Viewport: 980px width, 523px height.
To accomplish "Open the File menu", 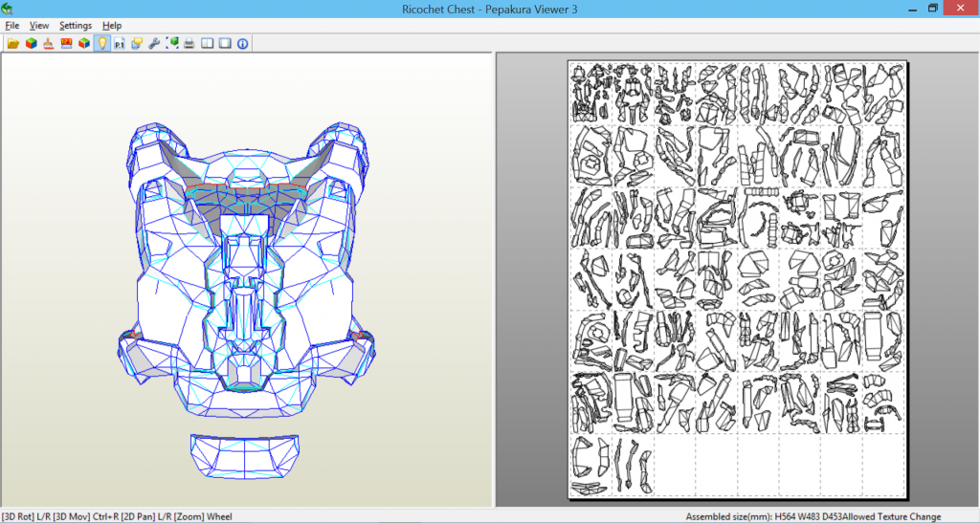I will [11, 26].
